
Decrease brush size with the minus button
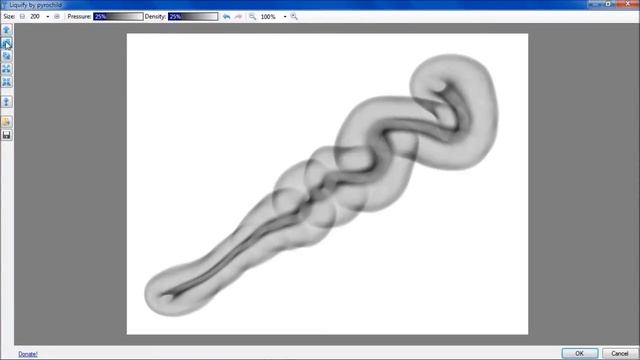coord(22,17)
